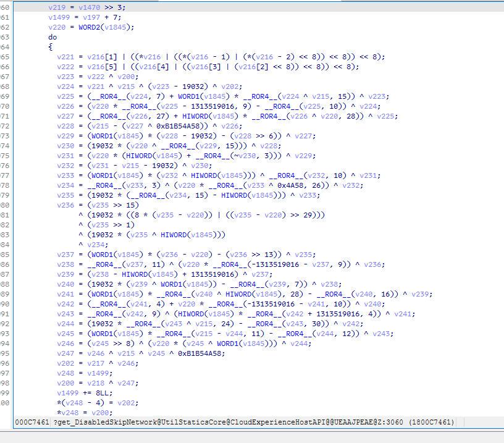Click the line 'v219 = v1470 >> 3;'

click(x=87, y=7)
